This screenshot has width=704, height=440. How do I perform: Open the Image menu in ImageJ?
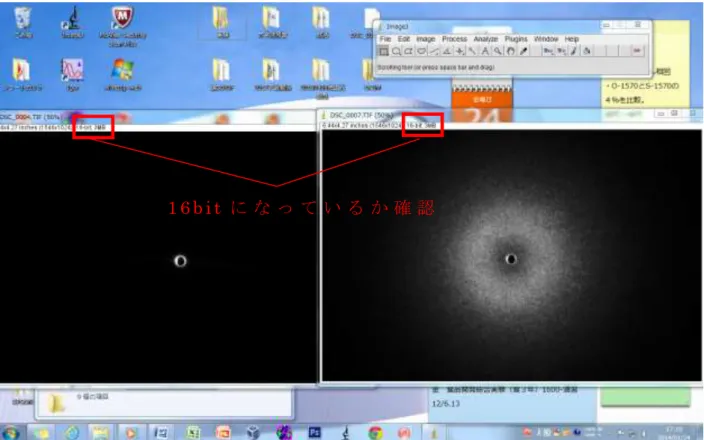click(x=426, y=39)
